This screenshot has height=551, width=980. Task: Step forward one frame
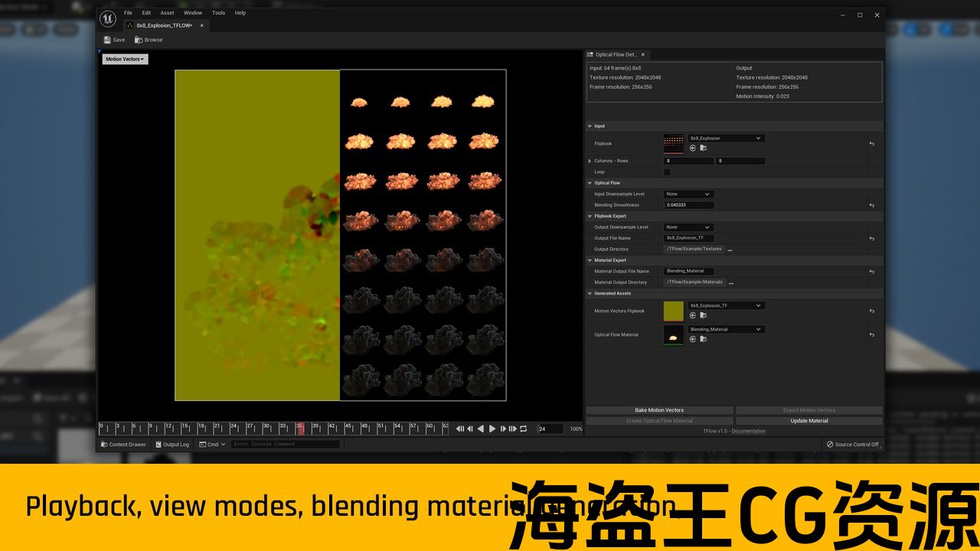tap(502, 429)
